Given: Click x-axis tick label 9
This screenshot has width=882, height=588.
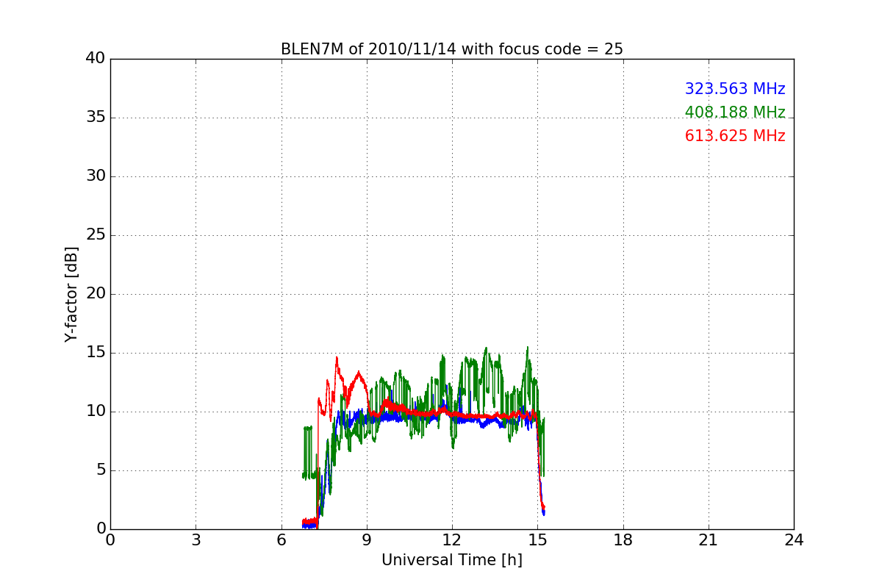Looking at the screenshot, I should click(367, 540).
